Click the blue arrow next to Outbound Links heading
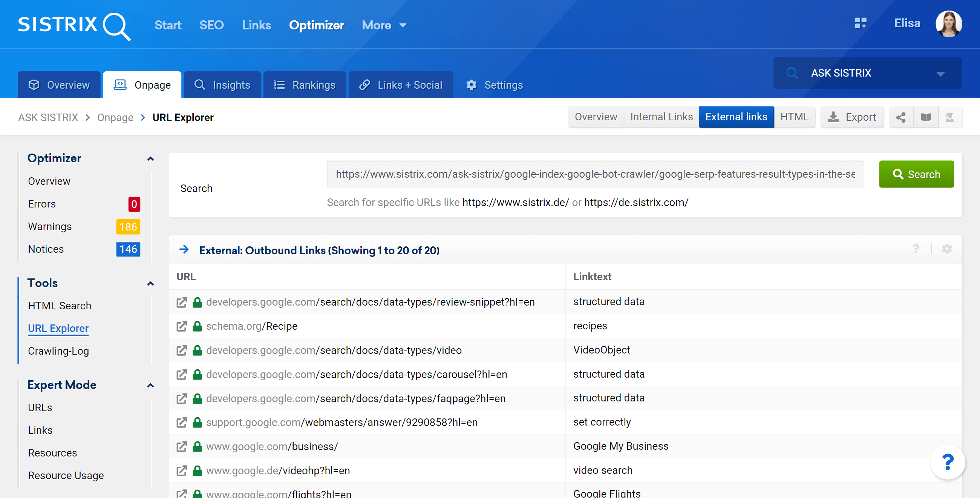Viewport: 980px width, 498px height. coord(184,250)
